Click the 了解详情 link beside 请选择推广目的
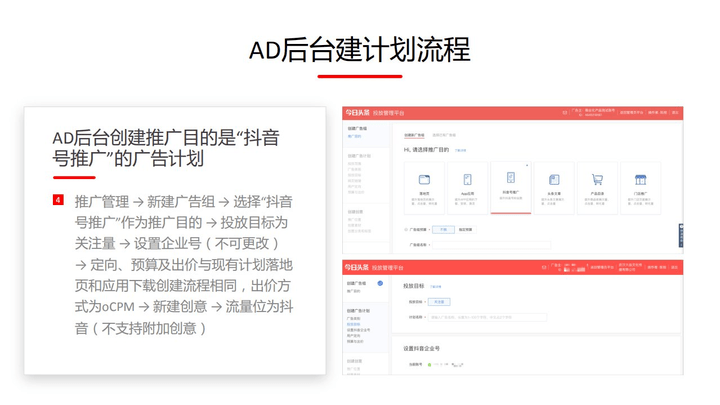The height and width of the screenshot is (405, 720). 461,150
